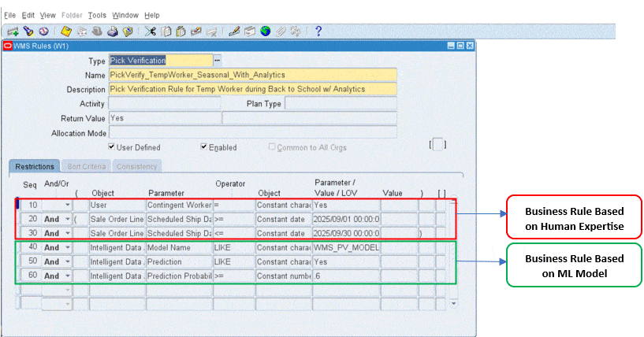Click the Paste clipboard icon
This screenshot has height=337, width=644.
pyautogui.click(x=181, y=31)
